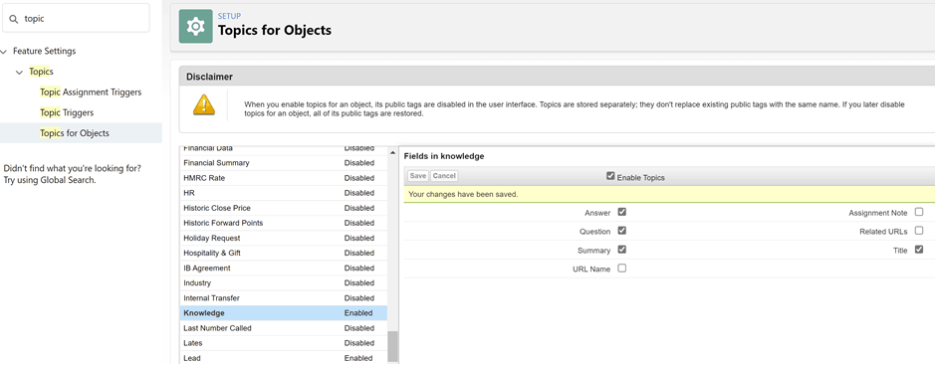Uncheck the Answer field checkbox
The width and height of the screenshot is (937, 375).
tap(621, 211)
